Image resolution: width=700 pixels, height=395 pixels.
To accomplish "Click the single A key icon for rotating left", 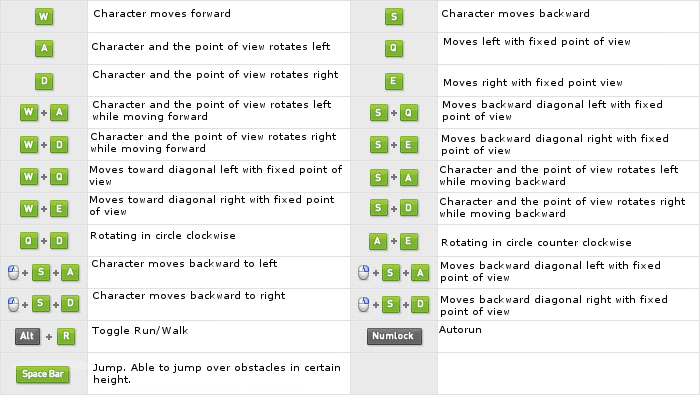I will point(44,48).
